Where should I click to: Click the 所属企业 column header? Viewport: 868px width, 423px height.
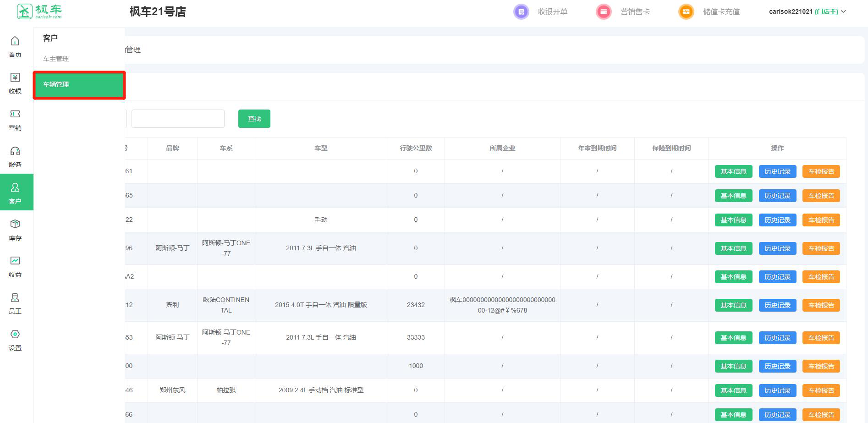click(x=502, y=148)
